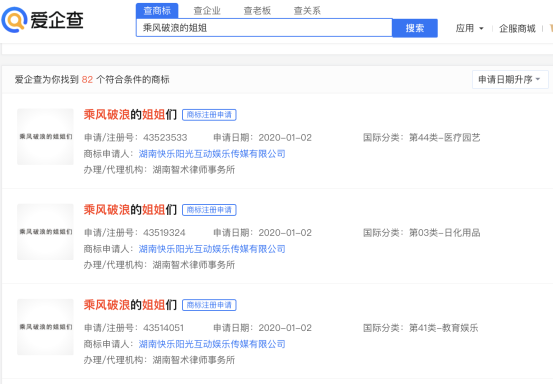Select the registration number 43519324

[x=164, y=233]
